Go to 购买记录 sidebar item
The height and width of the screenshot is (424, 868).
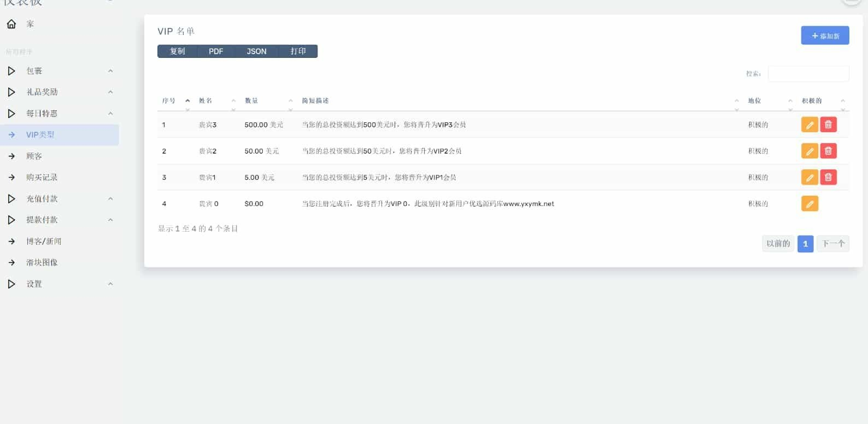(x=42, y=178)
